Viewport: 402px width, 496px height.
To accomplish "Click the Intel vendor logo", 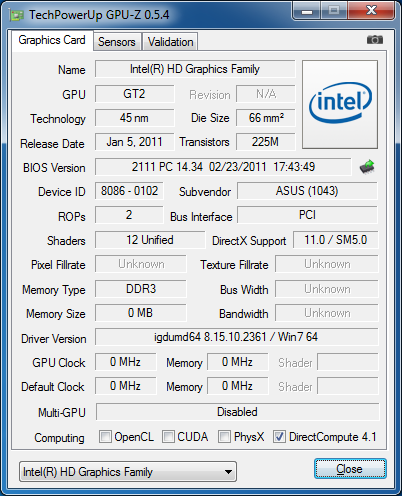I will click(x=340, y=104).
